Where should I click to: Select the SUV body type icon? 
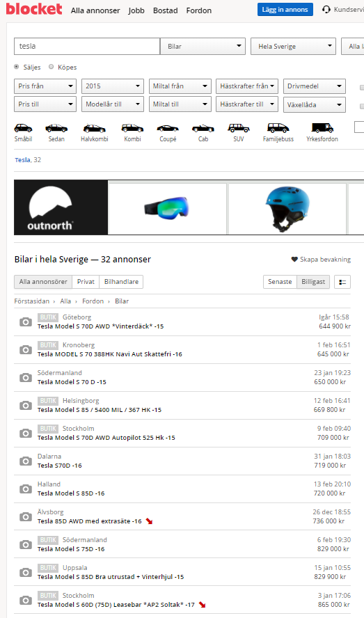pos(239,127)
